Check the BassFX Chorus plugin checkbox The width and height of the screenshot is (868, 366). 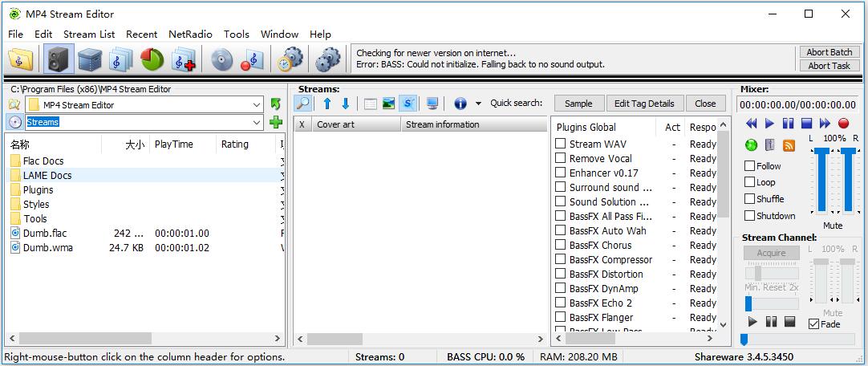coord(560,245)
